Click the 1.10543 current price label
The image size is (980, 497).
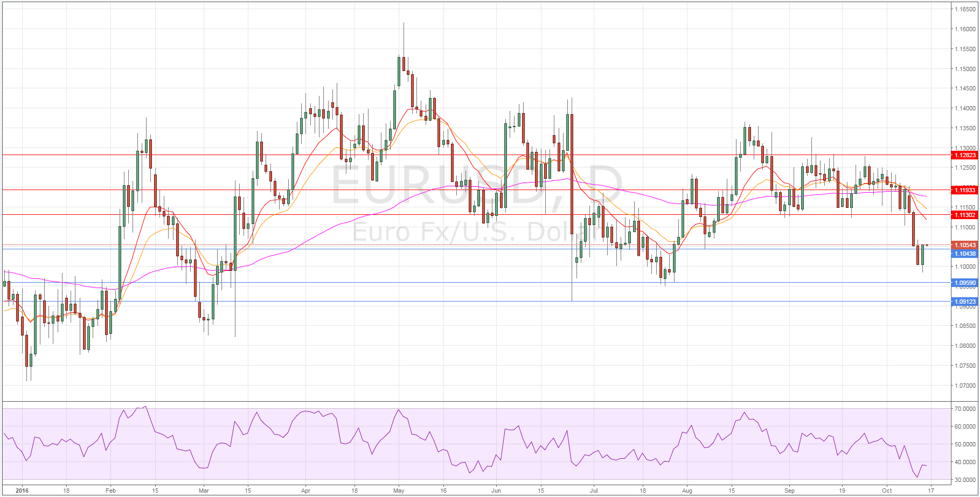964,245
